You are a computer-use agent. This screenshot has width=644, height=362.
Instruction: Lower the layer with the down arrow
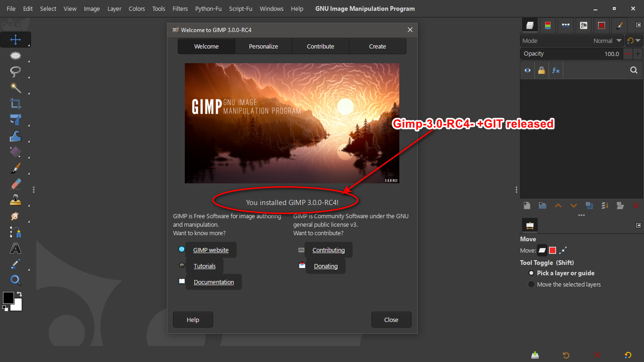click(x=574, y=206)
